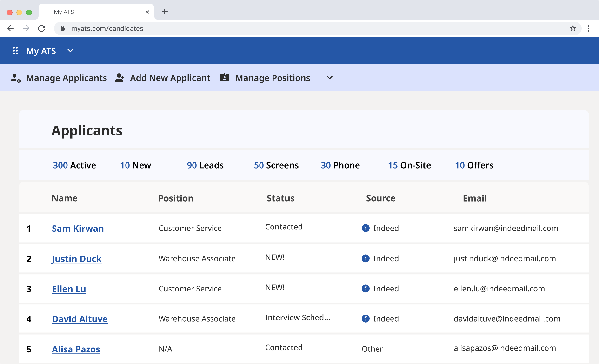Select the 50 Screens filter tab

(276, 164)
